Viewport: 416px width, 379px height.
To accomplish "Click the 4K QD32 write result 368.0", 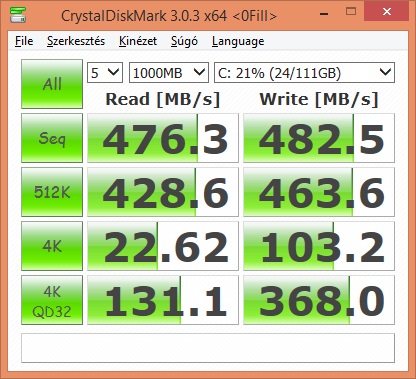I will tap(319, 300).
